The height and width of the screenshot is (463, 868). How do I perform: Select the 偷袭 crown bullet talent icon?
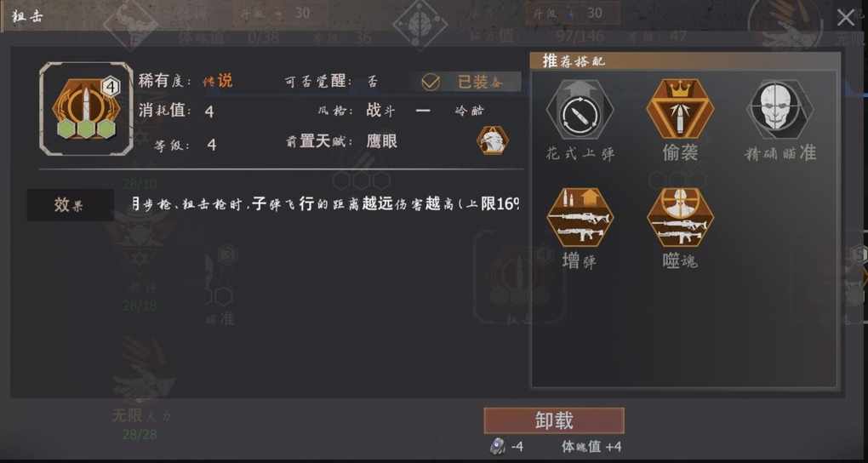(680, 109)
